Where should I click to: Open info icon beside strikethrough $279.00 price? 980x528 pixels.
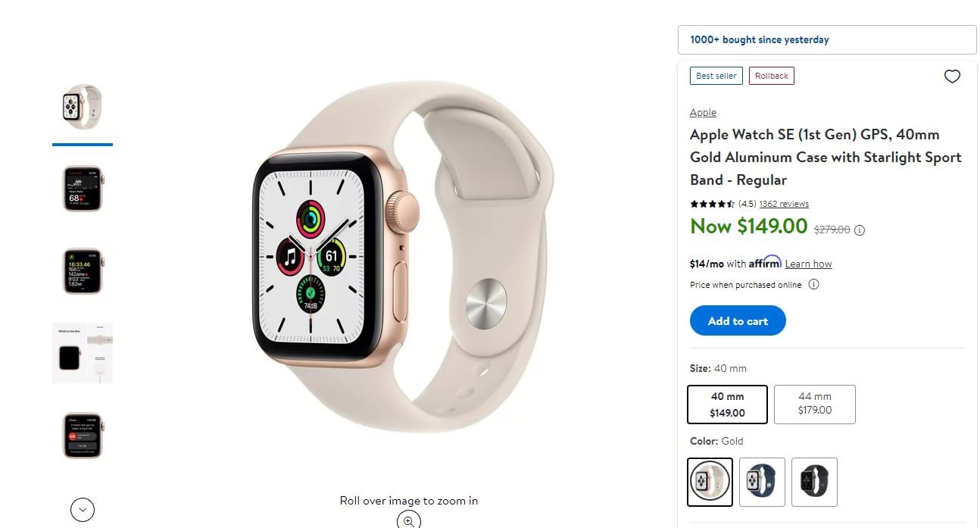pyautogui.click(x=860, y=230)
